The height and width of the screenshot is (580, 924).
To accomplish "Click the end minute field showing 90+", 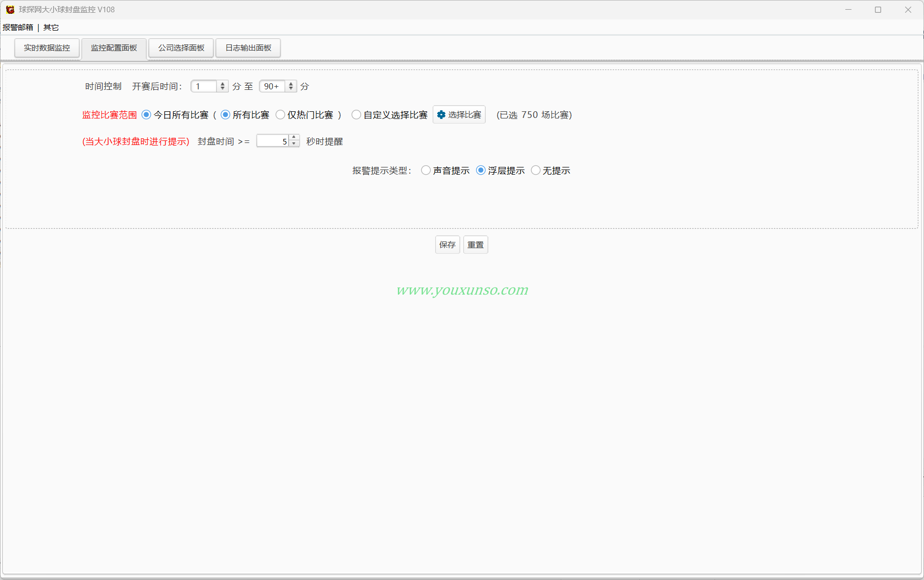I will (272, 86).
